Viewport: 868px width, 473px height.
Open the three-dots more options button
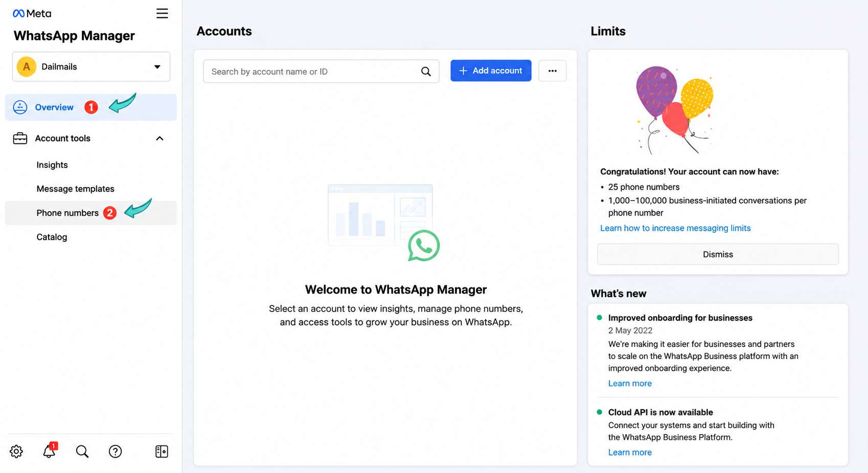(x=553, y=70)
